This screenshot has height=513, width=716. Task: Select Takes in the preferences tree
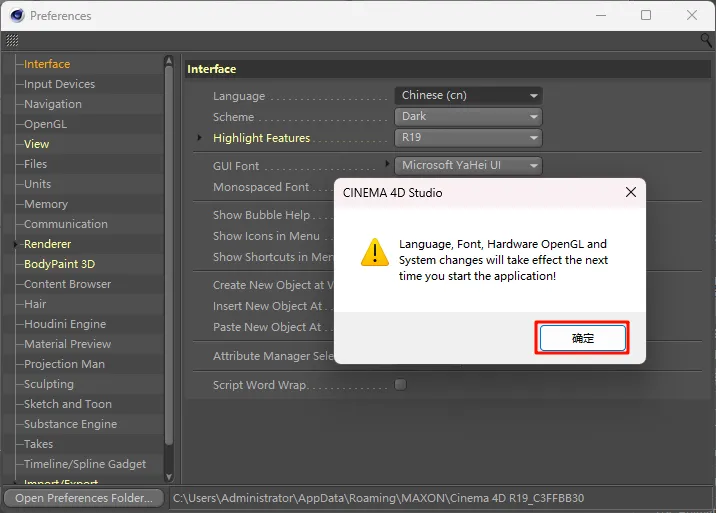(x=38, y=444)
